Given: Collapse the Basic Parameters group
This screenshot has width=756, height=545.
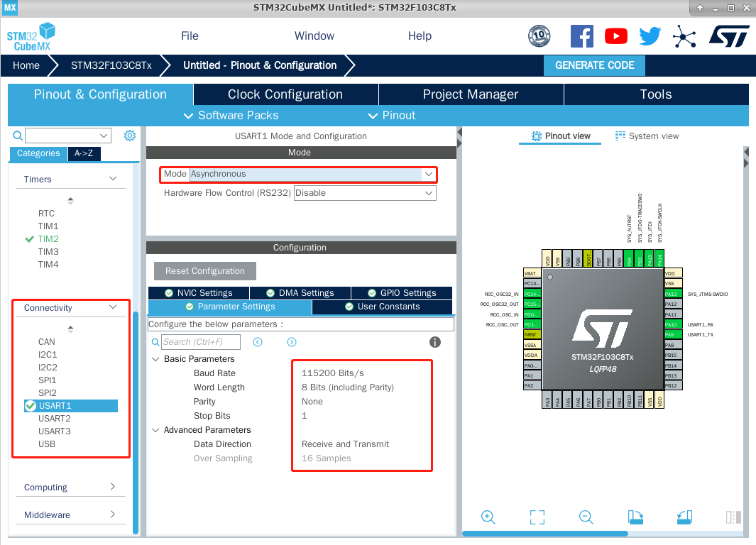Looking at the screenshot, I should click(x=155, y=359).
